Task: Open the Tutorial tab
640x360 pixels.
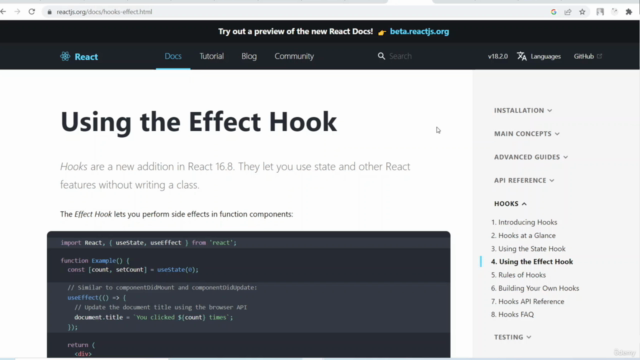Action: (x=211, y=56)
